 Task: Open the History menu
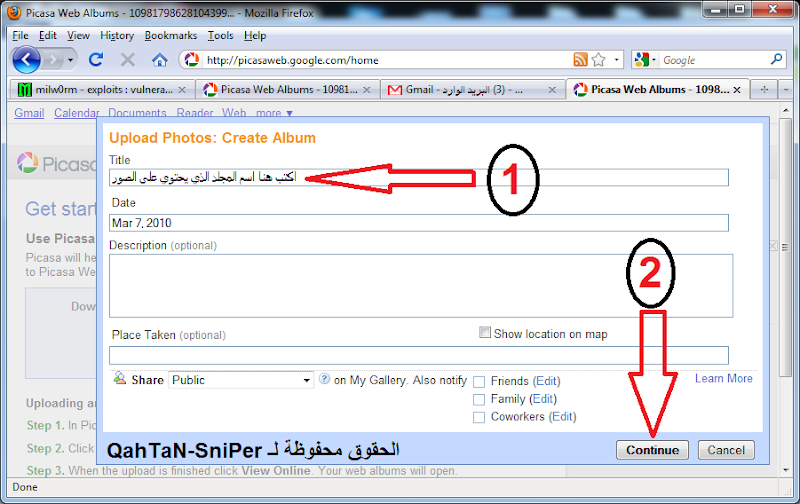117,35
